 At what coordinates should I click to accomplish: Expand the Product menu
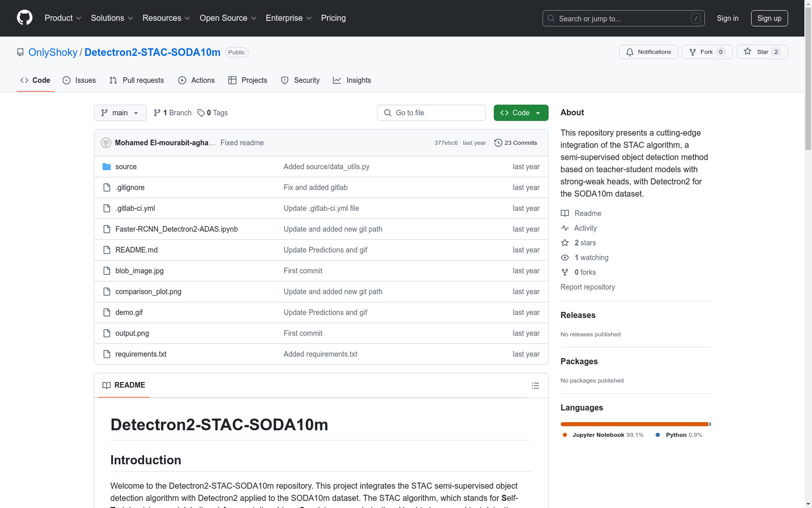pos(63,18)
